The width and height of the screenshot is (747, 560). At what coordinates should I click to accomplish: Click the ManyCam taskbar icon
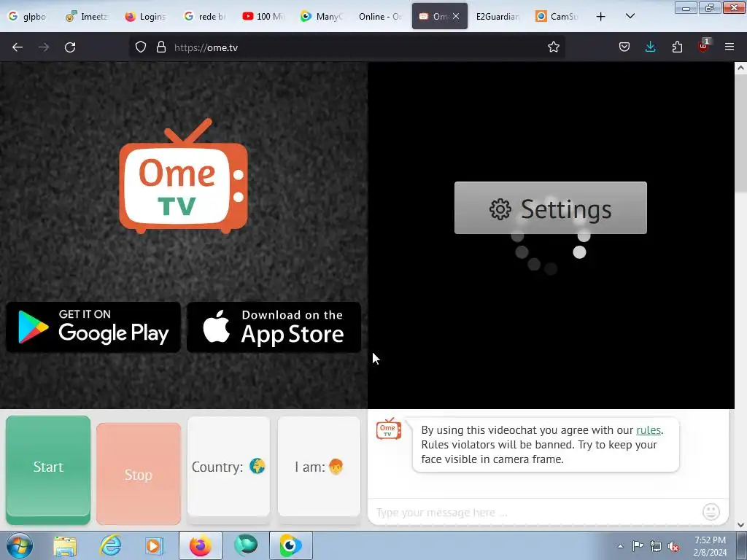(291, 545)
